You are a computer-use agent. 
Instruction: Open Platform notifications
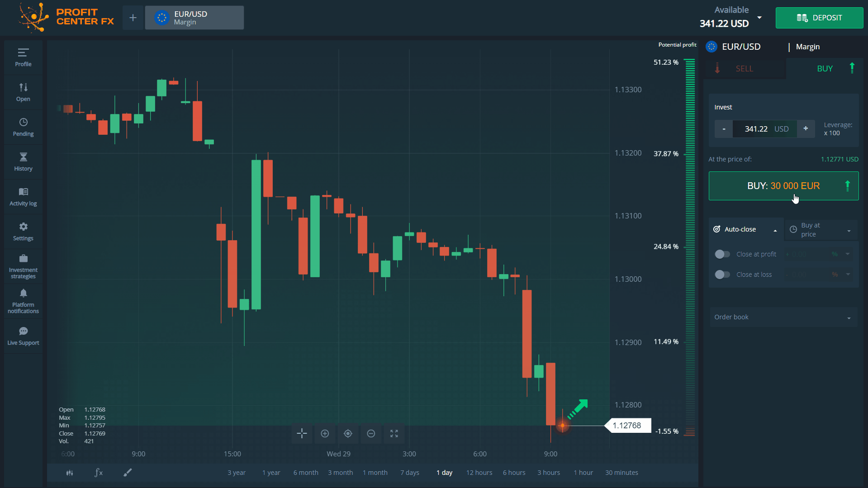23,301
